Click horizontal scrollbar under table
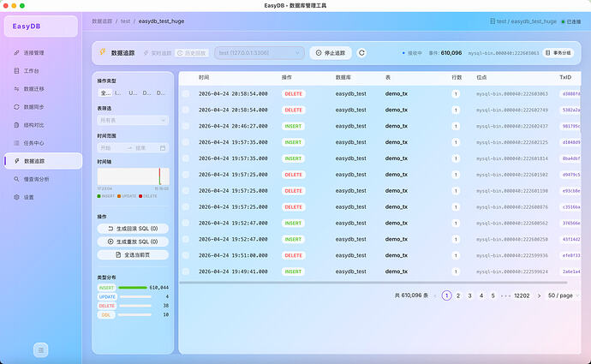The height and width of the screenshot is (364, 591). [x=373, y=283]
